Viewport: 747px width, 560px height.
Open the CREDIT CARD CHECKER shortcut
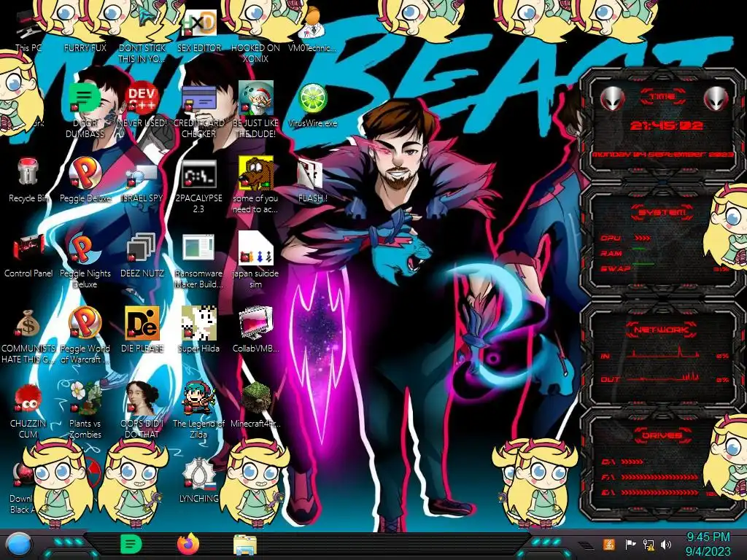(x=198, y=111)
